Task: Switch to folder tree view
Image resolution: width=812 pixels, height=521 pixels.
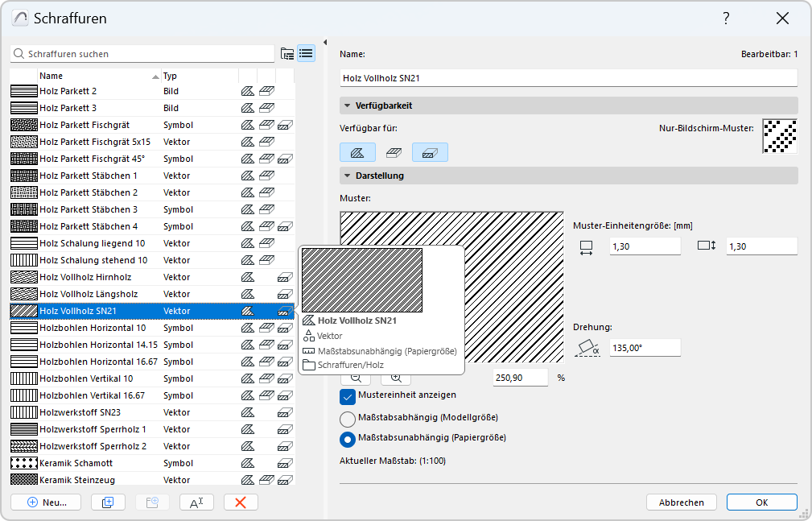Action: tap(287, 54)
